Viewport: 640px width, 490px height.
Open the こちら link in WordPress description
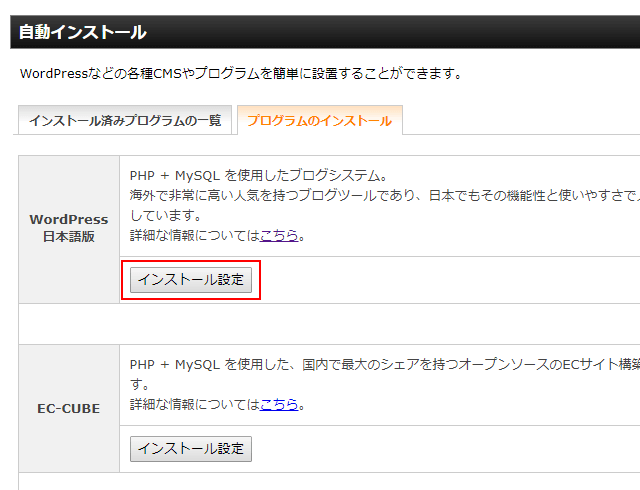coord(279,235)
